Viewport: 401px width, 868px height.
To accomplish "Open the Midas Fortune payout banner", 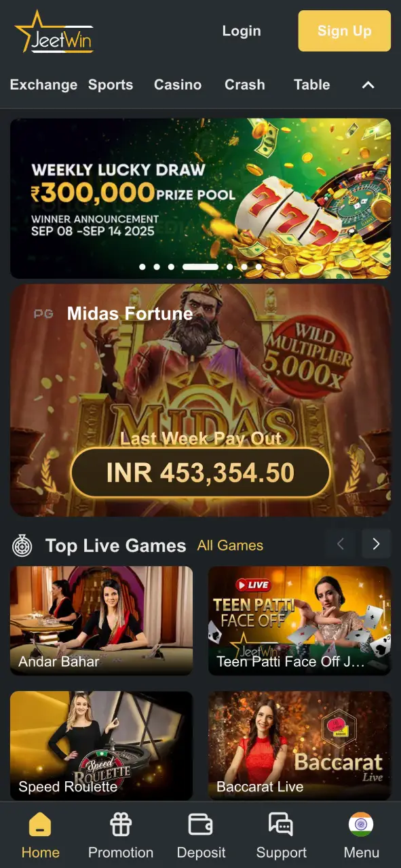I will 201,400.
